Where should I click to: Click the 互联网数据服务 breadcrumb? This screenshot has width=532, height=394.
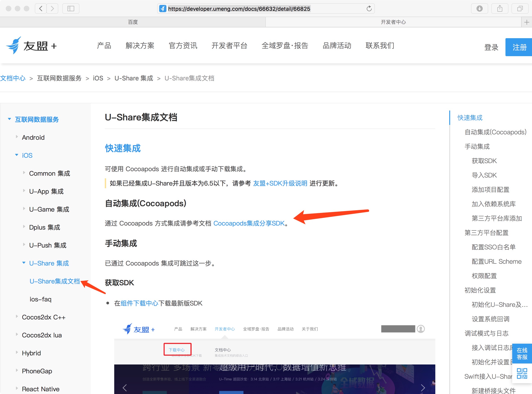[59, 78]
